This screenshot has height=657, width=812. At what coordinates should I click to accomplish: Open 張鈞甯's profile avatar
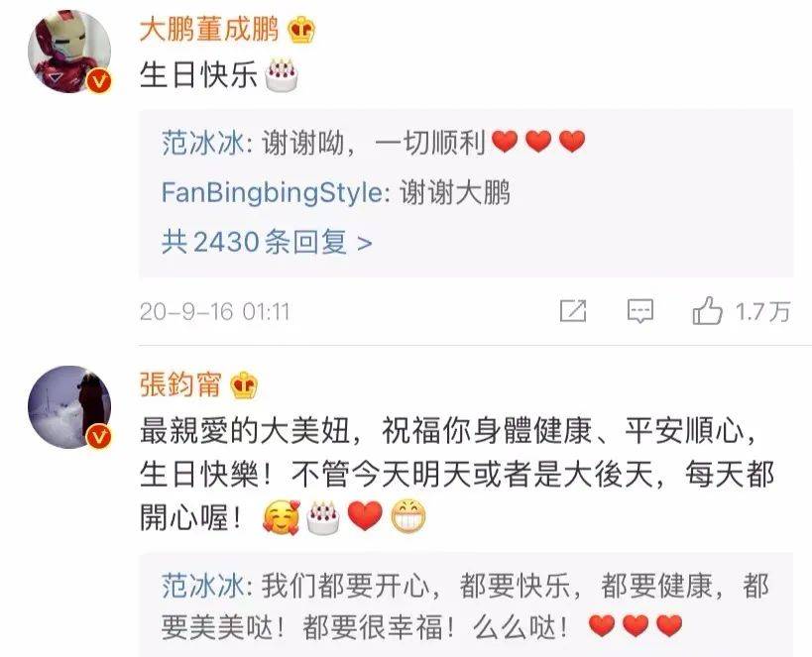click(x=69, y=407)
